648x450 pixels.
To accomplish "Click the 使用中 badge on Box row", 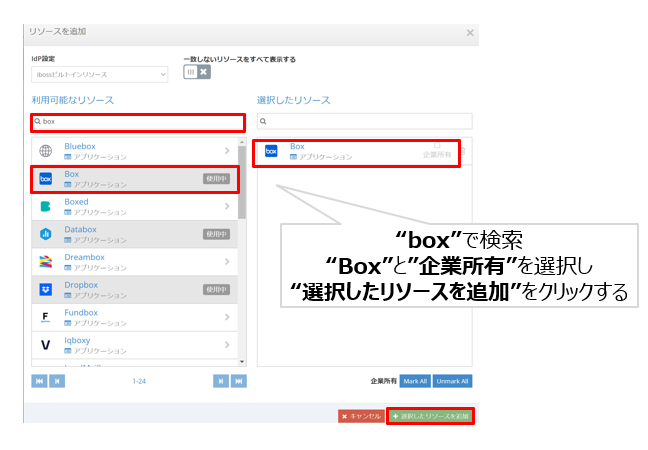I will 217,179.
